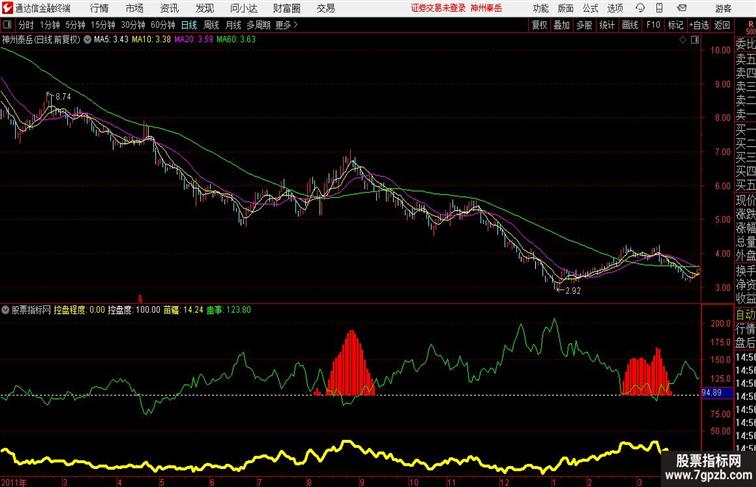
Task: Open the 市场 menu
Action: [x=135, y=8]
